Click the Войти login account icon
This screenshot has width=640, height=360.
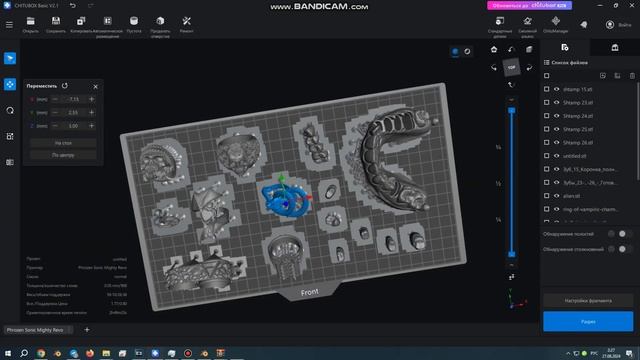tap(610, 25)
